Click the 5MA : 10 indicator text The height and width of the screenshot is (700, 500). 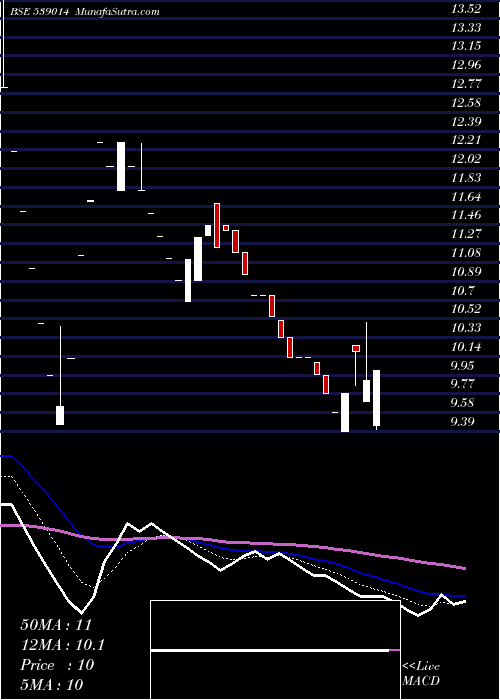[52, 685]
